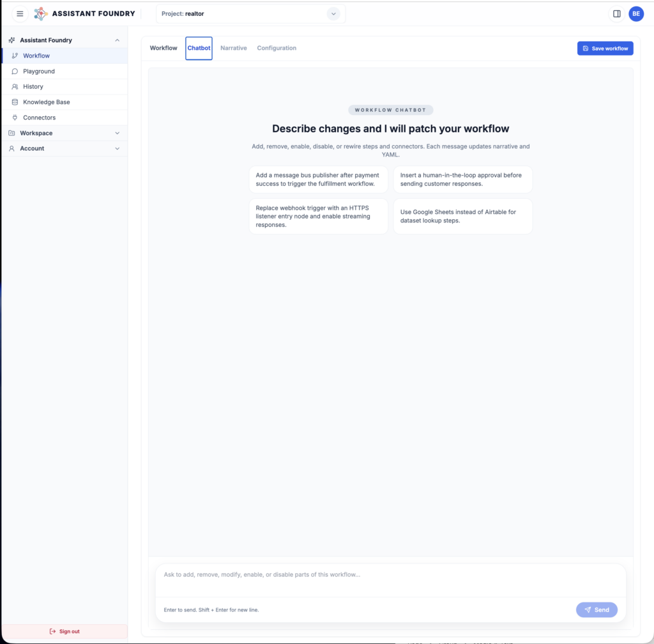This screenshot has width=654, height=644.
Task: Click the hamburger menu icon
Action: [20, 13]
